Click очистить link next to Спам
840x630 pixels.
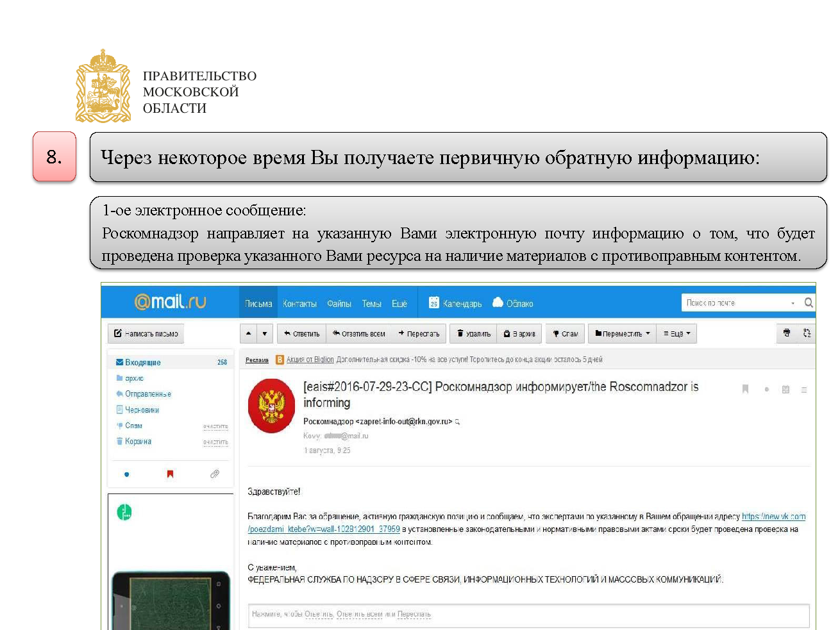click(x=215, y=426)
